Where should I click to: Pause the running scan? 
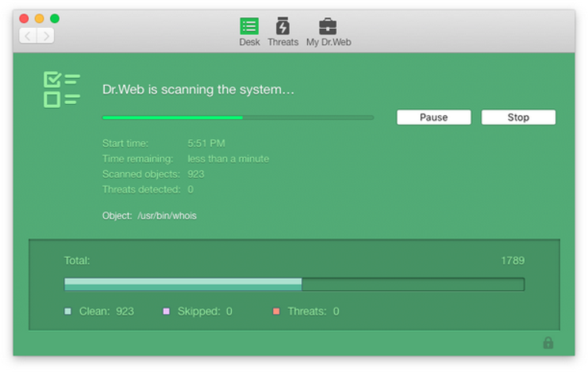coord(434,117)
